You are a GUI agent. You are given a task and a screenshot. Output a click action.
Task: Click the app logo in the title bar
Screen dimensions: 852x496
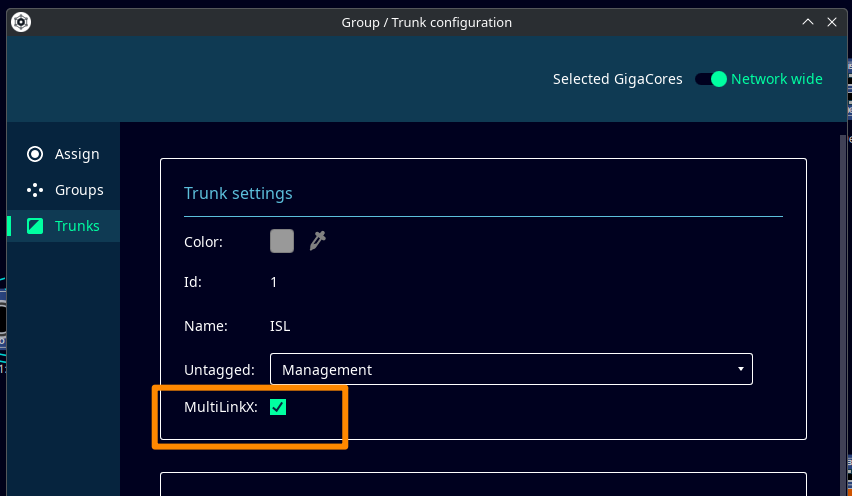(x=21, y=22)
